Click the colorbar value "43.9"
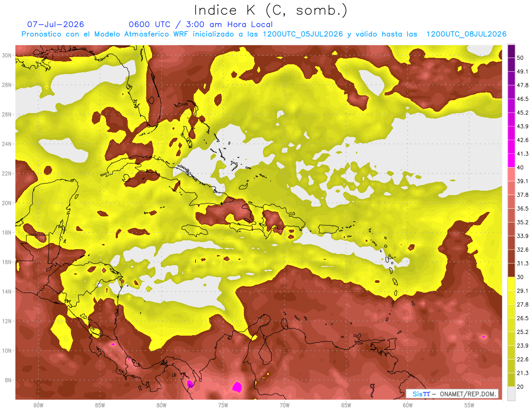 point(523,126)
